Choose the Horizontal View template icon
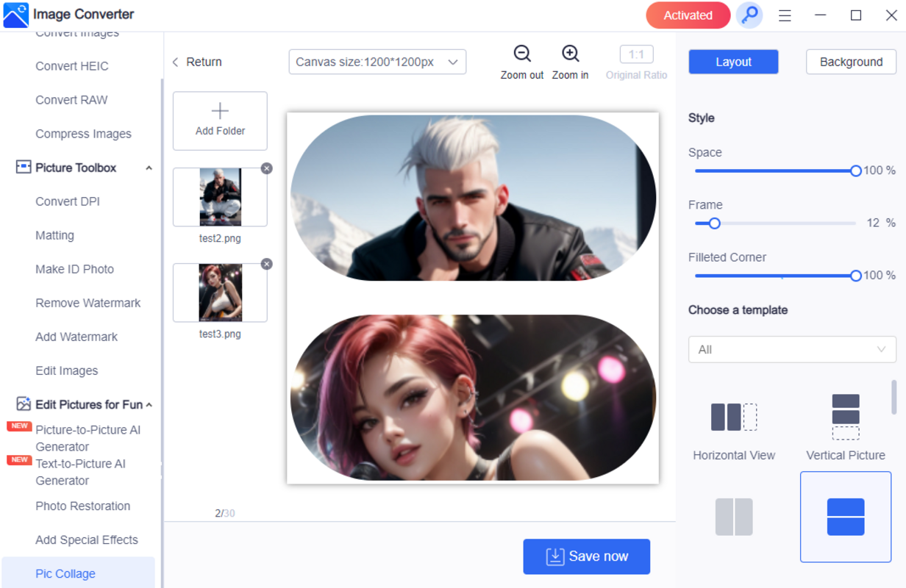 click(734, 417)
